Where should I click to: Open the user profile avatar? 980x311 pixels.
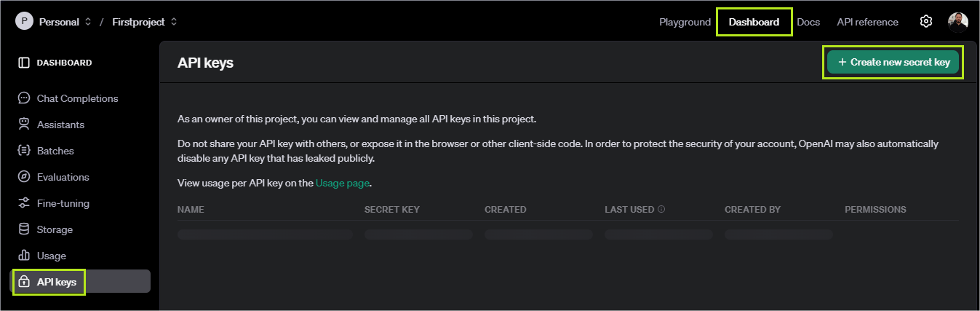tap(958, 22)
